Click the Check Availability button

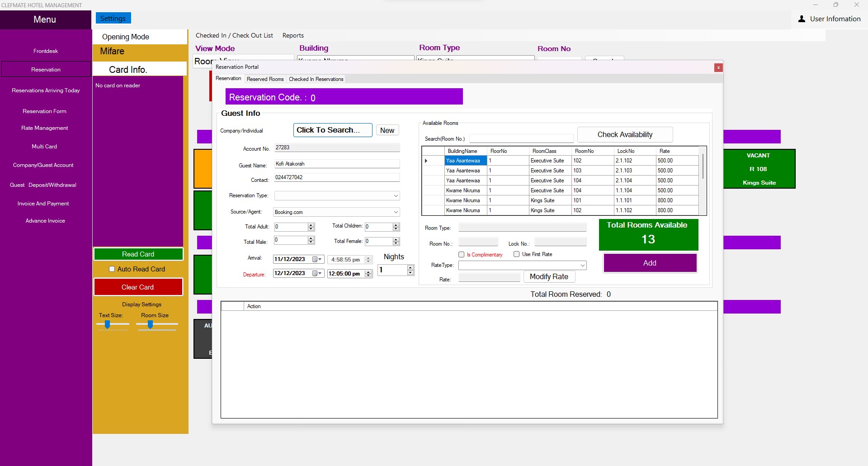tap(625, 134)
